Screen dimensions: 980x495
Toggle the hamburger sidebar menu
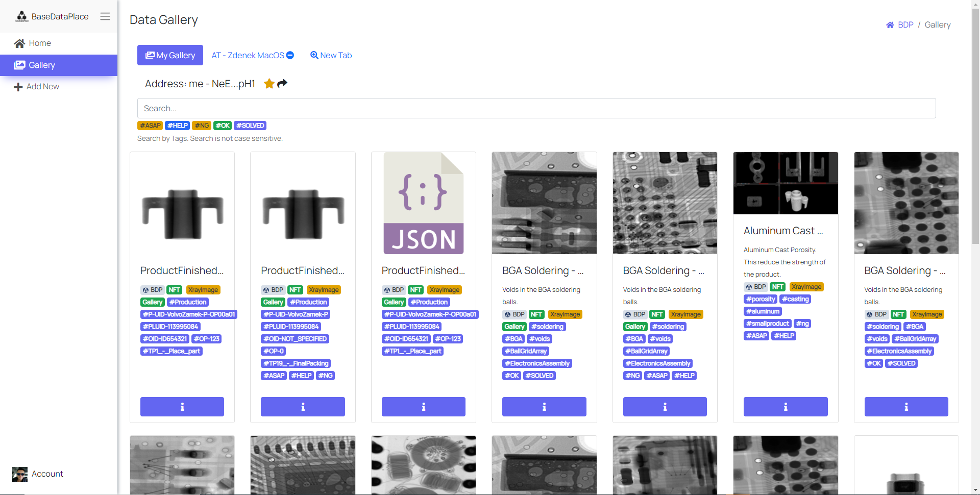[105, 16]
